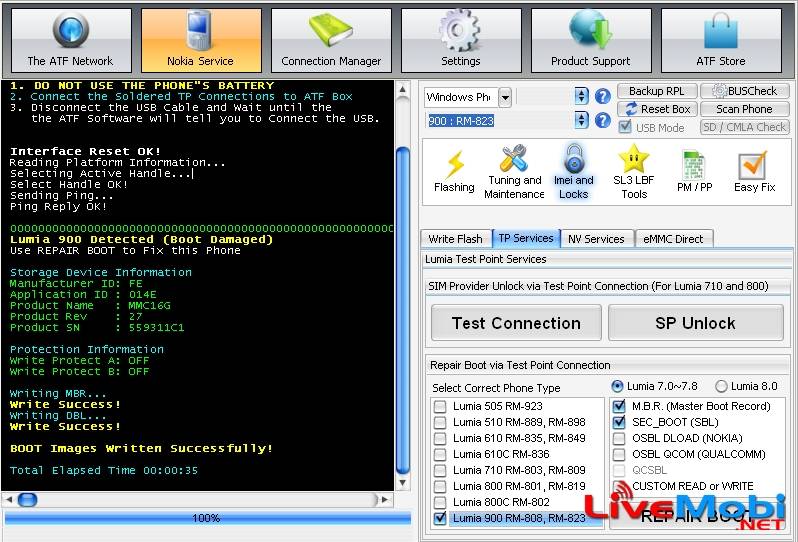Screen dimensions: 798x542
Task: Check OSBL QCOM (QUALCOMM) option
Action: [x=619, y=454]
